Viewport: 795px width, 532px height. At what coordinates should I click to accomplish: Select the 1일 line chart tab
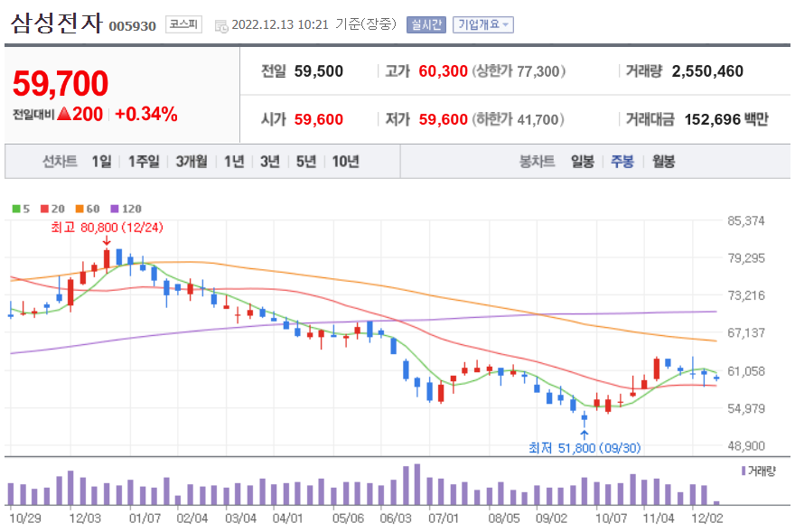(101, 162)
